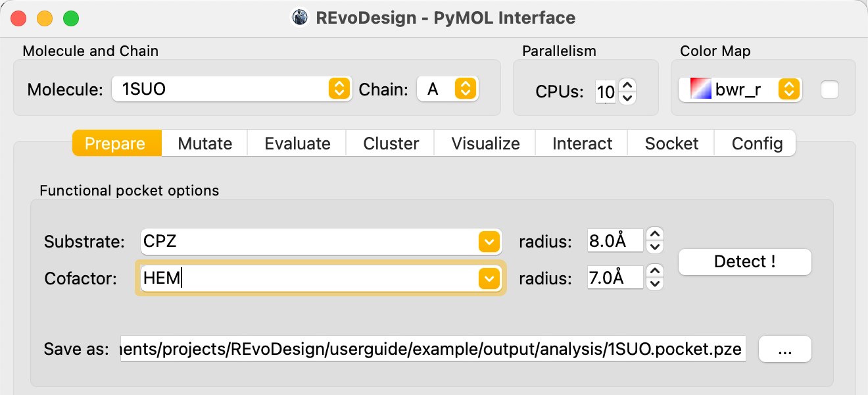Toggle the checkbox beside the color map
Image resolution: width=868 pixels, height=395 pixels.
[830, 90]
